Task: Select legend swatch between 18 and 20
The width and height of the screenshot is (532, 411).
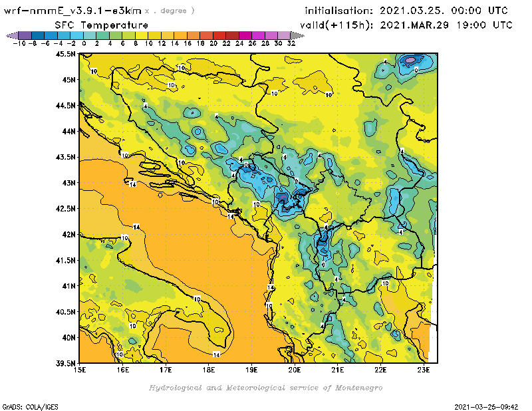Action: 206,35
